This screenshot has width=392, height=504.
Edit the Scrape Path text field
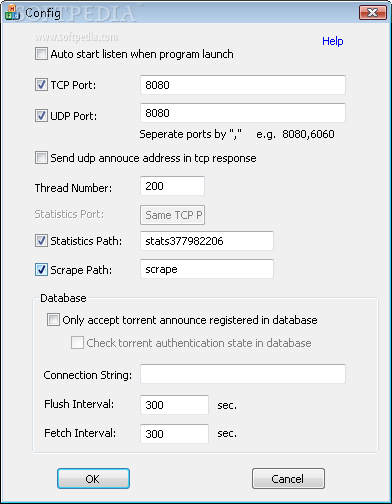pos(207,269)
